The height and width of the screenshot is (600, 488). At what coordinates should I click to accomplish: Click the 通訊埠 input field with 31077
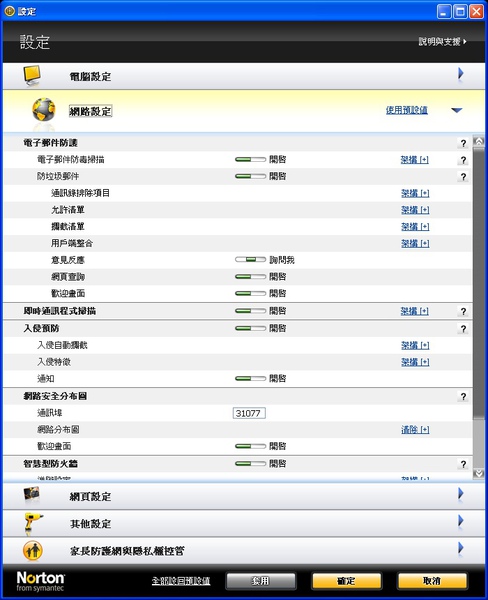249,413
